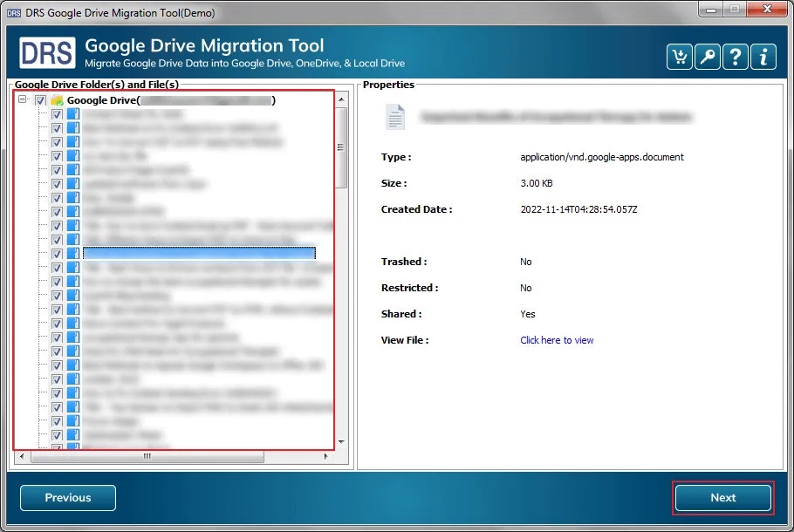Click the horizontal scrollbar thumb
Screen dimensions: 794x532
[x=147, y=457]
